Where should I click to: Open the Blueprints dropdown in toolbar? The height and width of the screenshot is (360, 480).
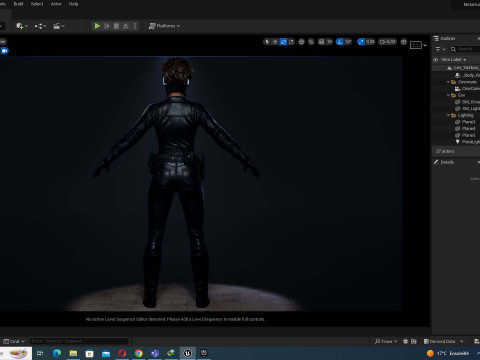tap(40, 26)
